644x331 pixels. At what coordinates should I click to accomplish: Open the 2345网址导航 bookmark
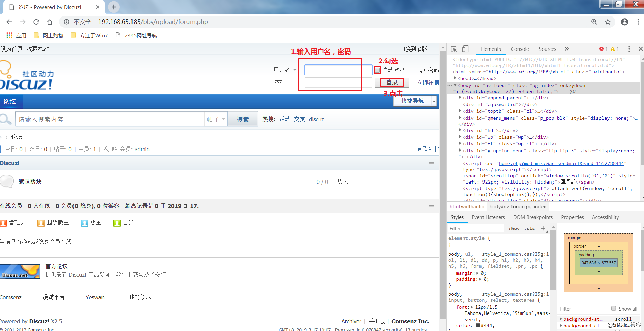[x=136, y=35]
